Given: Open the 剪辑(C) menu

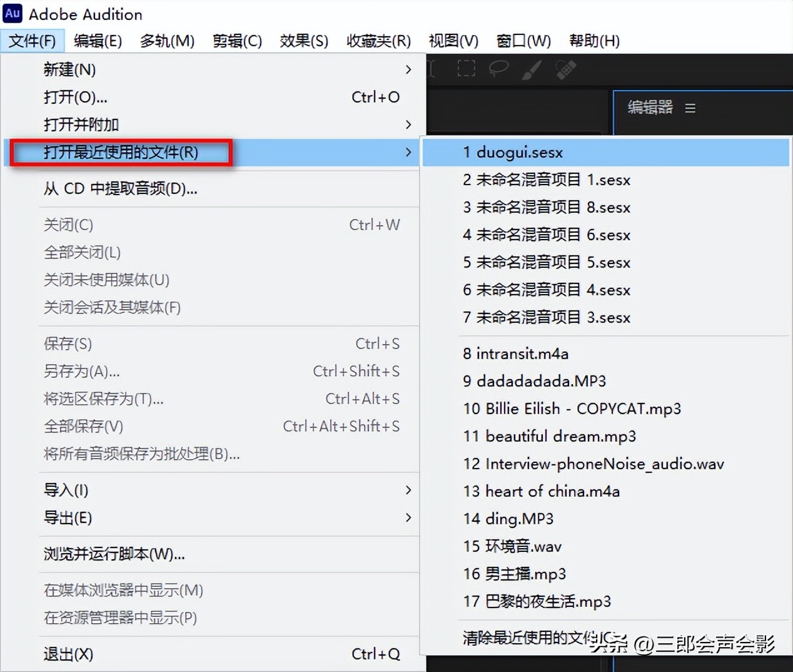Looking at the screenshot, I should [x=237, y=41].
